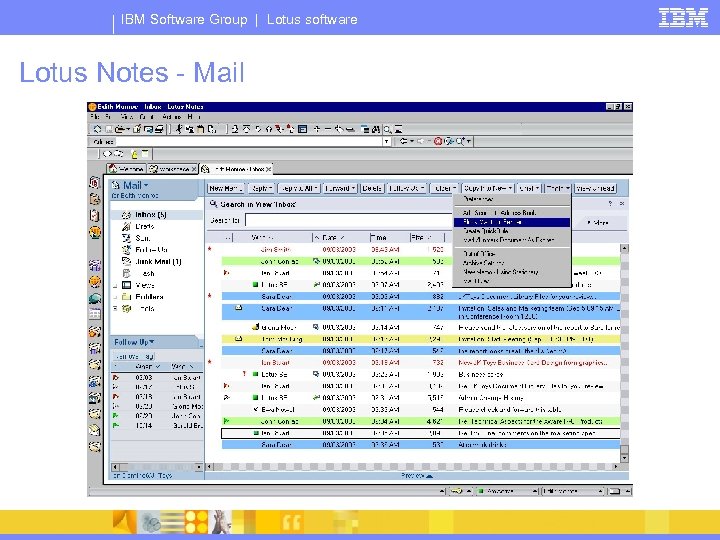Click the message list scroll-up arrow
The image size is (720, 540).
click(624, 248)
